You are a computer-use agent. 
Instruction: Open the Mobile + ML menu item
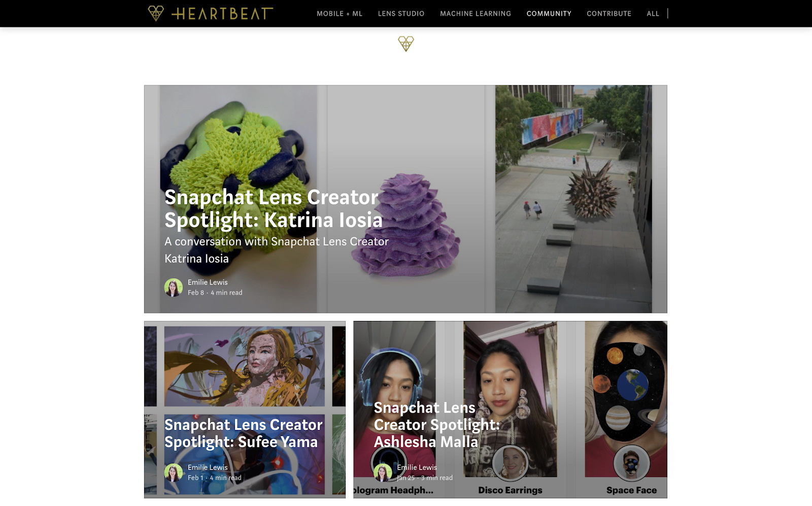click(x=340, y=14)
